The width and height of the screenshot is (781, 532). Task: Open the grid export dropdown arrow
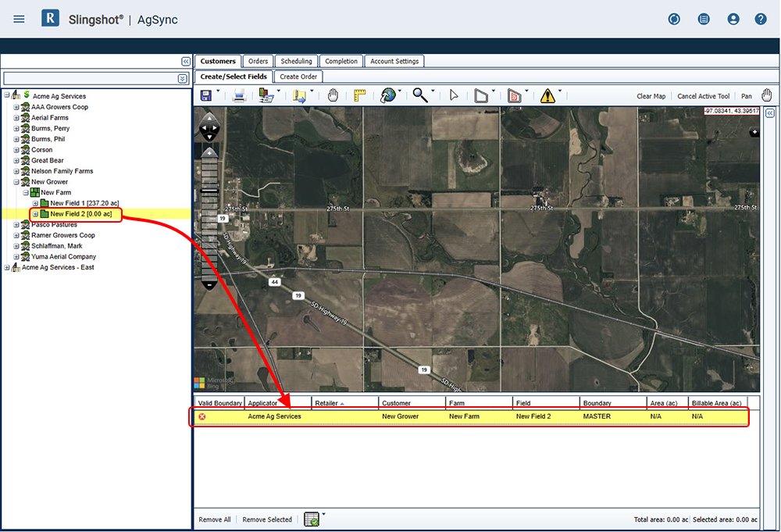pyautogui.click(x=324, y=514)
